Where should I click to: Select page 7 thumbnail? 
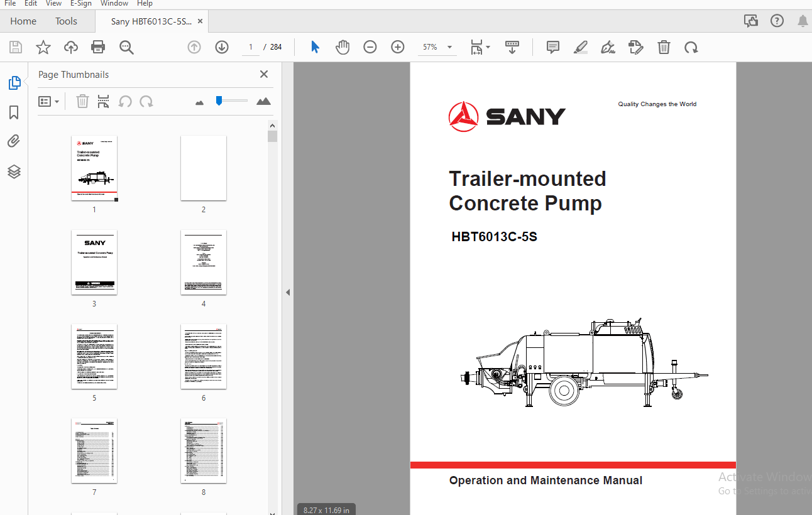94,451
